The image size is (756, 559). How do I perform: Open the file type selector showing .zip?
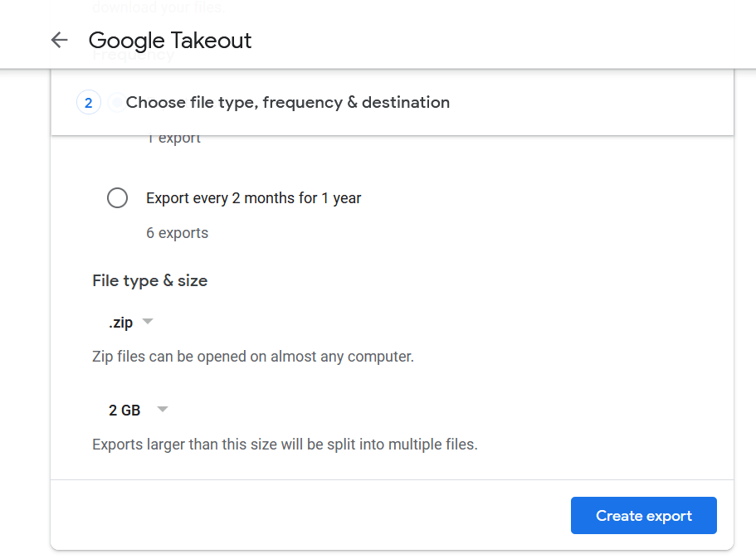point(129,322)
